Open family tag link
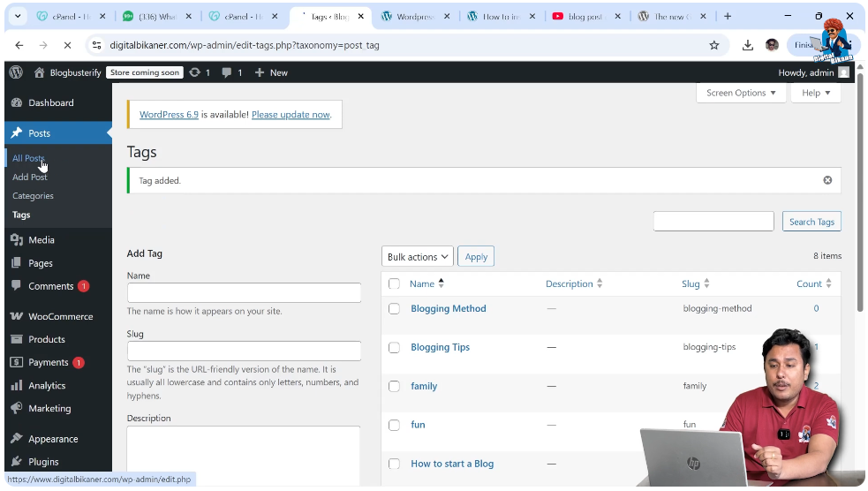The image size is (868, 491). coord(424,387)
